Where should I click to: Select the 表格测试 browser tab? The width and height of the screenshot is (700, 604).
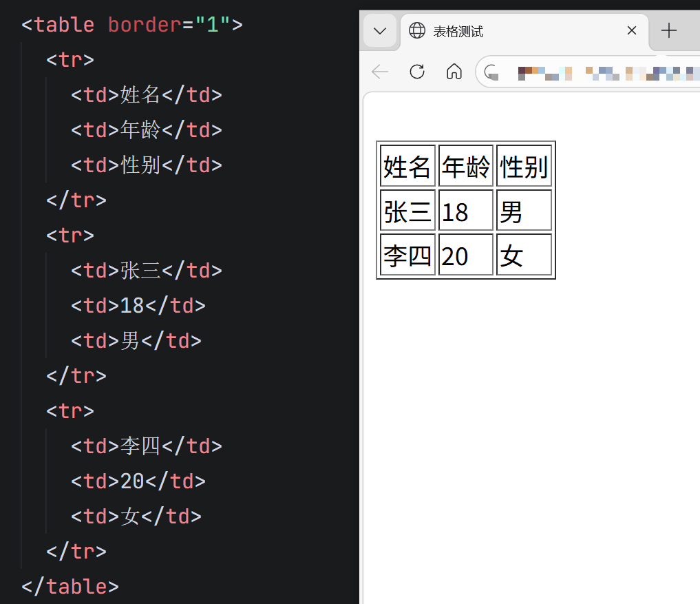click(524, 31)
